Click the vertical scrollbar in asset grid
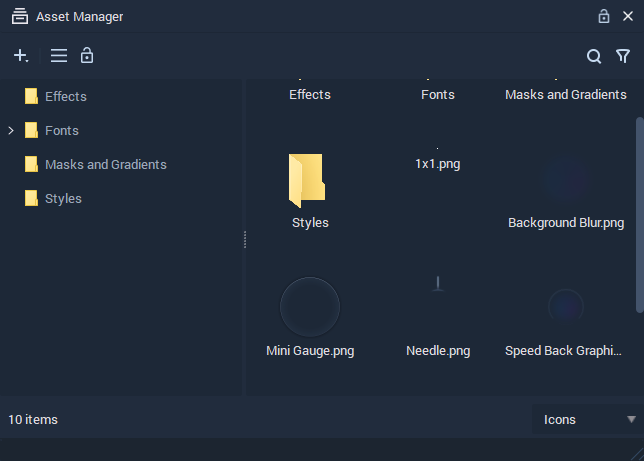Screen dimensions: 644x461 [x=640, y=215]
